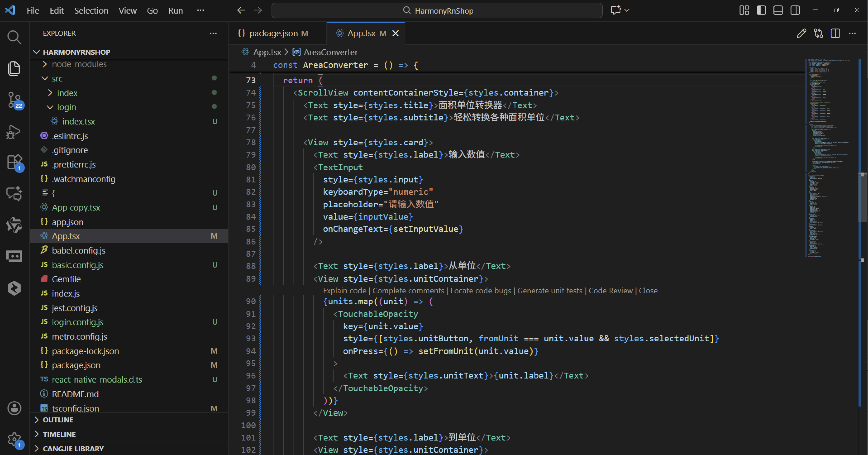This screenshot has width=868, height=455.
Task: Click Generate unit tests code lens
Action: 550,290
